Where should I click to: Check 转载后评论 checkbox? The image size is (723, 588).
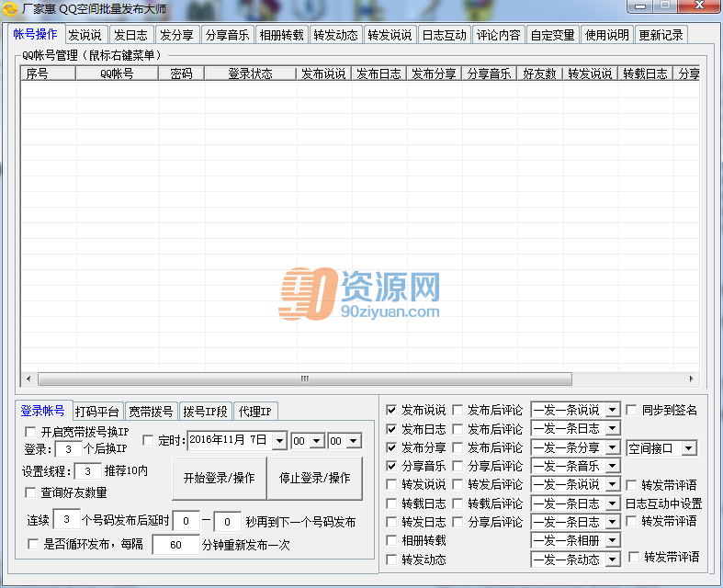coord(458,503)
